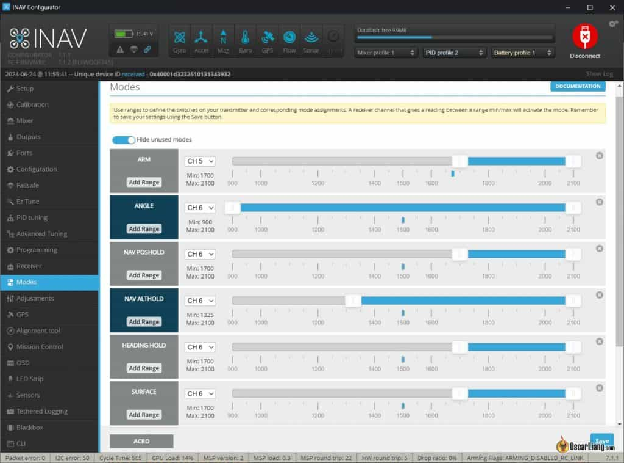Open the Programming tab
Viewport: 624px width, 463px height.
pyautogui.click(x=49, y=250)
